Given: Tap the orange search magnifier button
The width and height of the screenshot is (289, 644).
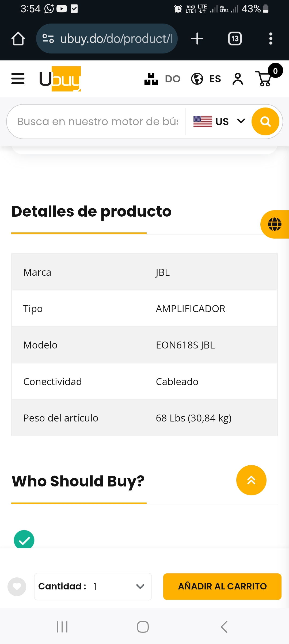Looking at the screenshot, I should point(265,121).
